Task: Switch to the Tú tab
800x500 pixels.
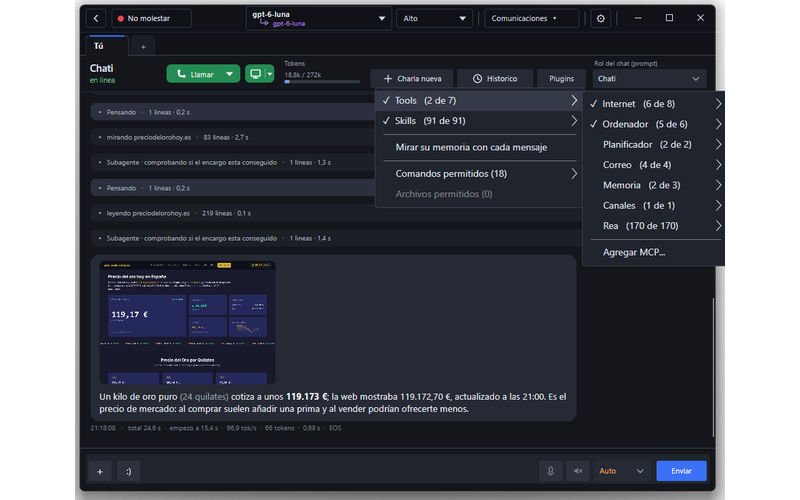Action: click(x=106, y=46)
